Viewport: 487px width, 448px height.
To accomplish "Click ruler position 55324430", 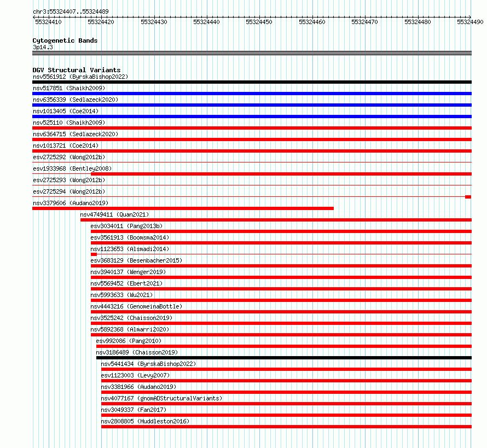I will coord(154,22).
